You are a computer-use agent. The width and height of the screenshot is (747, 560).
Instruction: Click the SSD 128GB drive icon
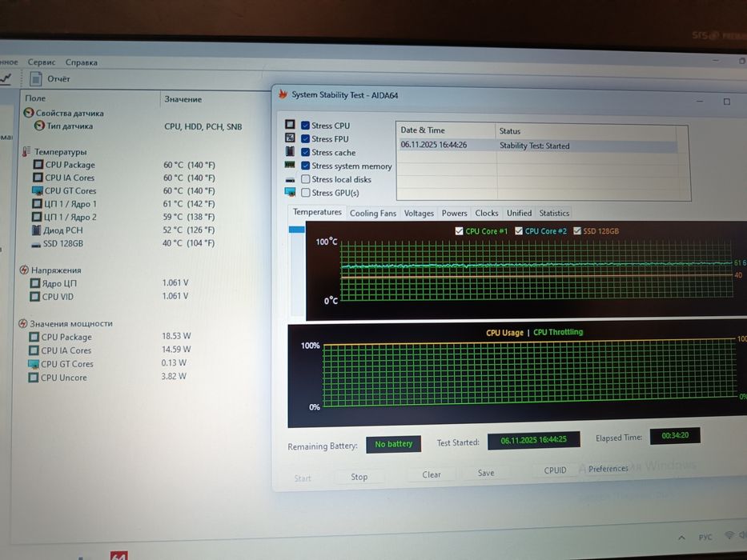[36, 244]
